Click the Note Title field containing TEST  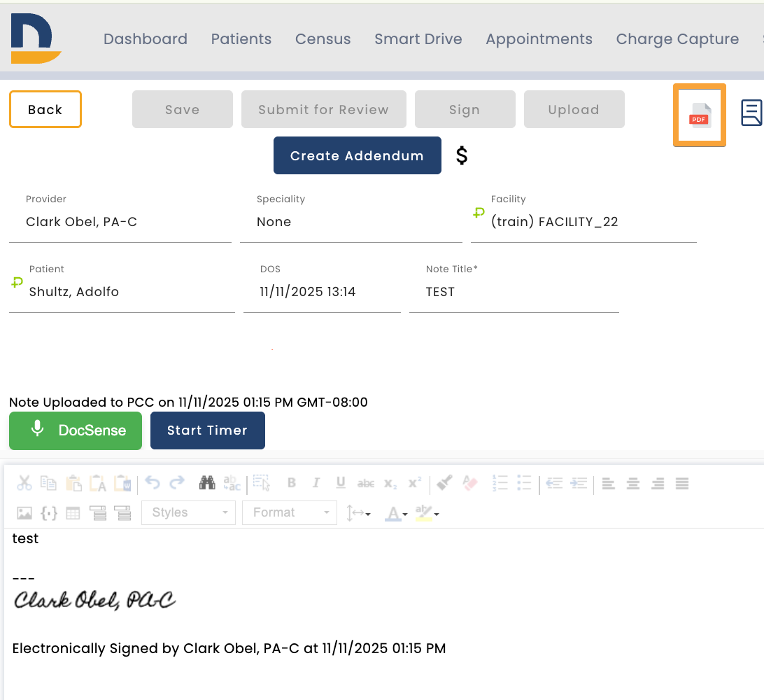coord(514,291)
